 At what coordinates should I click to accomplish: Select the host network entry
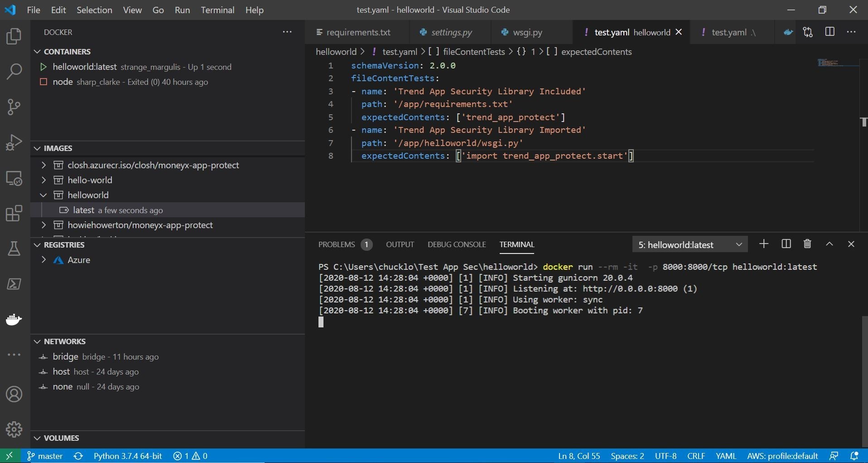[x=168, y=372]
